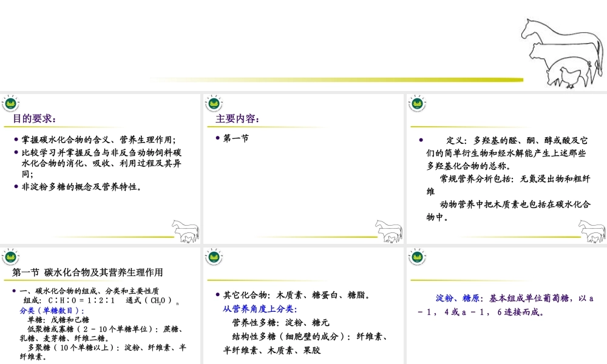Click the circular emblem on the 定义 slide
Image resolution: width=607 pixels, height=364 pixels.
[x=417, y=104]
